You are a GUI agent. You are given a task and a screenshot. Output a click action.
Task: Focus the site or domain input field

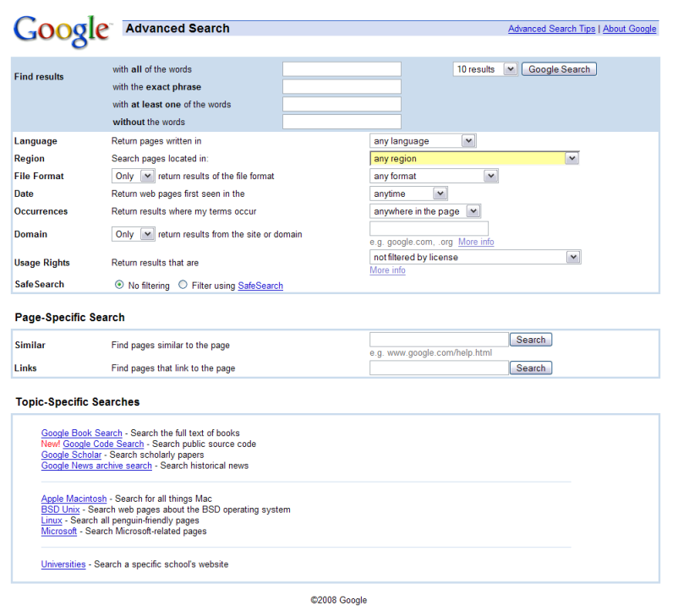point(429,229)
